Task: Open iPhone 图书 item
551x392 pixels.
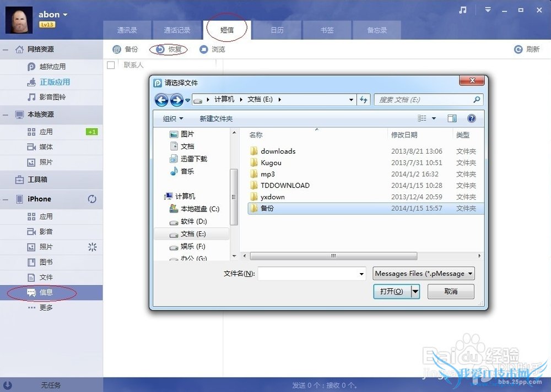Action: (x=51, y=262)
